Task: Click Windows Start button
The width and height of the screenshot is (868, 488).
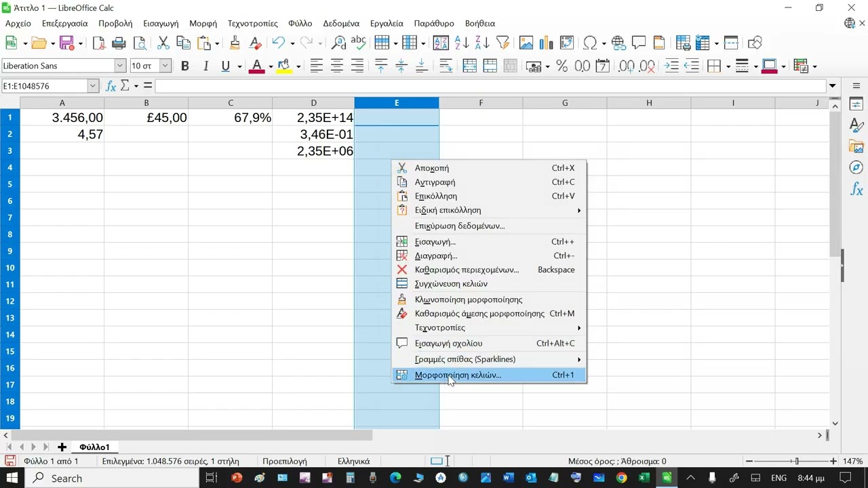Action: (12, 478)
